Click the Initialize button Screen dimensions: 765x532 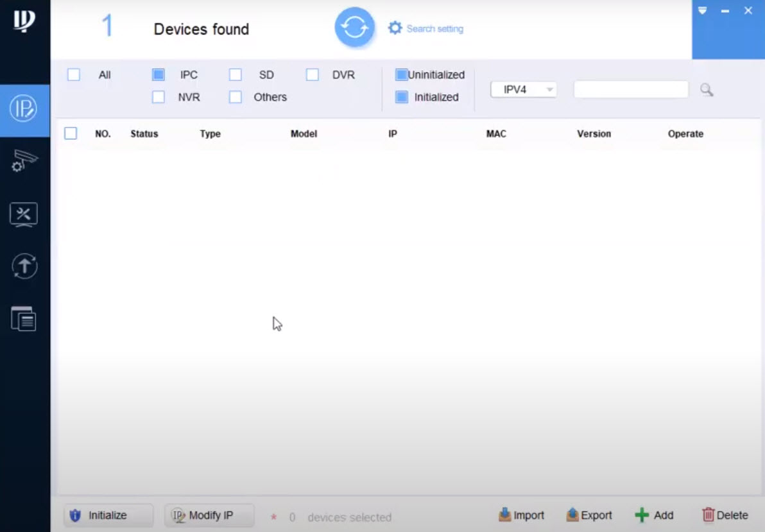coord(108,515)
